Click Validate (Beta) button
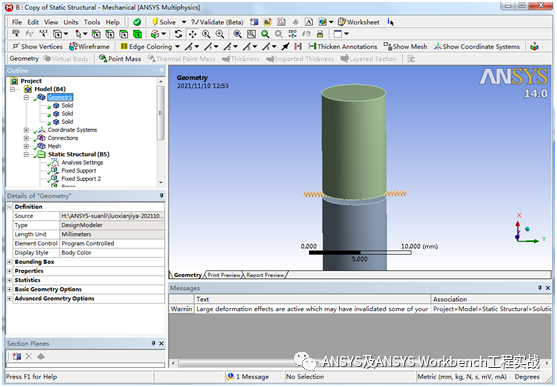Image resolution: width=557 pixels, height=387 pixels. click(x=217, y=22)
